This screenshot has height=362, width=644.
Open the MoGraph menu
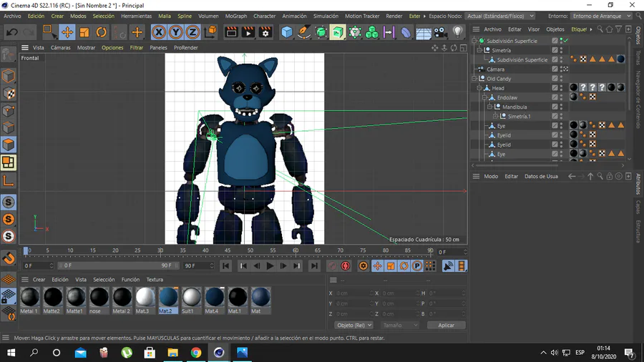coord(236,16)
